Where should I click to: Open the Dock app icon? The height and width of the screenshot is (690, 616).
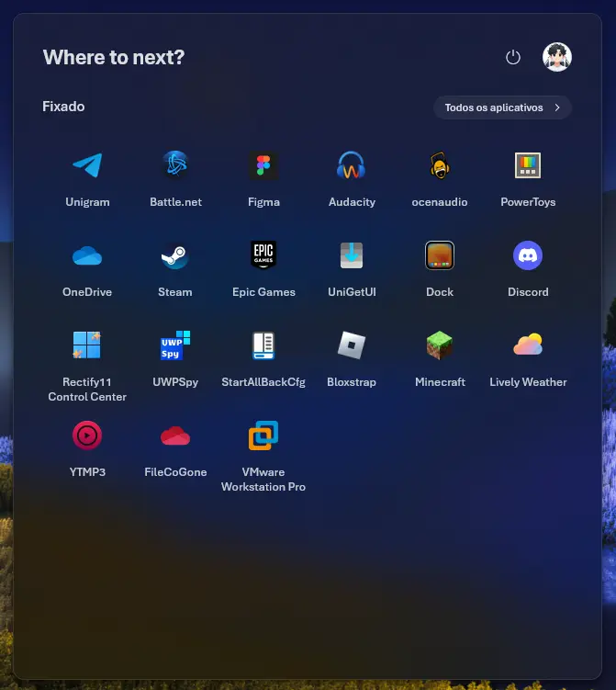[x=440, y=255]
